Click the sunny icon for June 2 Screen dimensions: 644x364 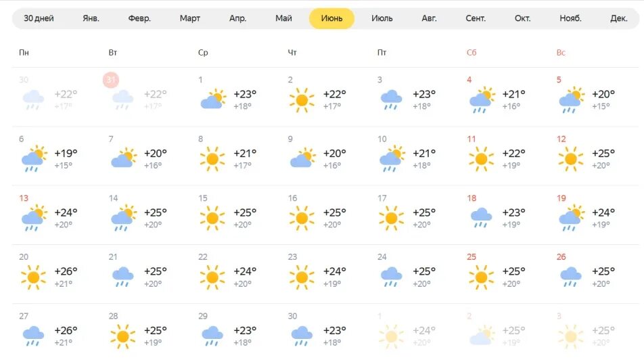click(302, 100)
